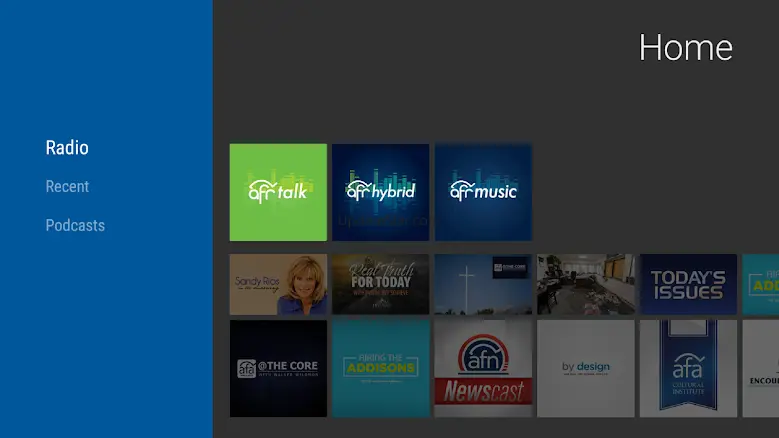Open Sandy Rios in the Morning show

[278, 284]
